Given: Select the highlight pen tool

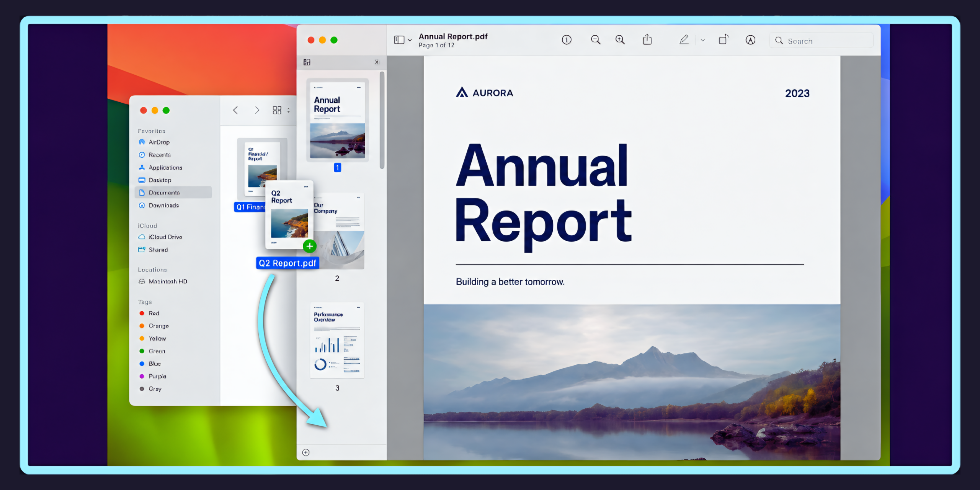Looking at the screenshot, I should (684, 39).
